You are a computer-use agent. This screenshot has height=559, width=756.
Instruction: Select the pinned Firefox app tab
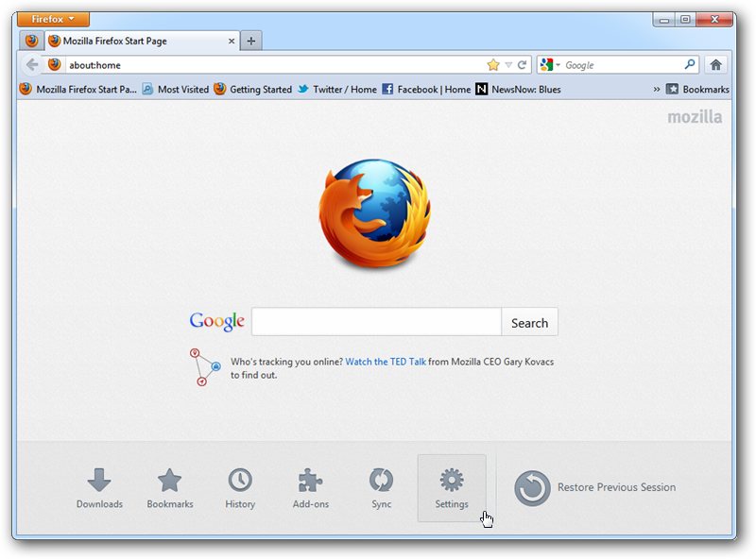[x=32, y=41]
